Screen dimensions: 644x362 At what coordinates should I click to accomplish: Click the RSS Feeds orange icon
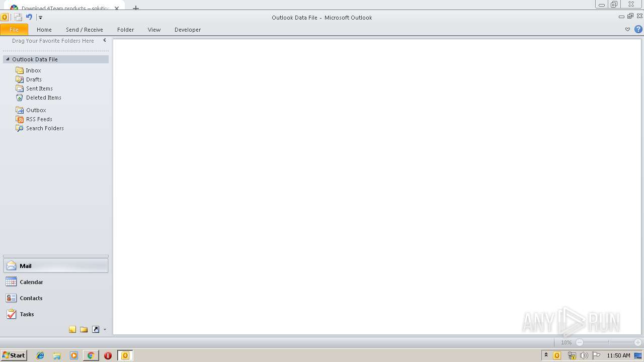click(20, 119)
